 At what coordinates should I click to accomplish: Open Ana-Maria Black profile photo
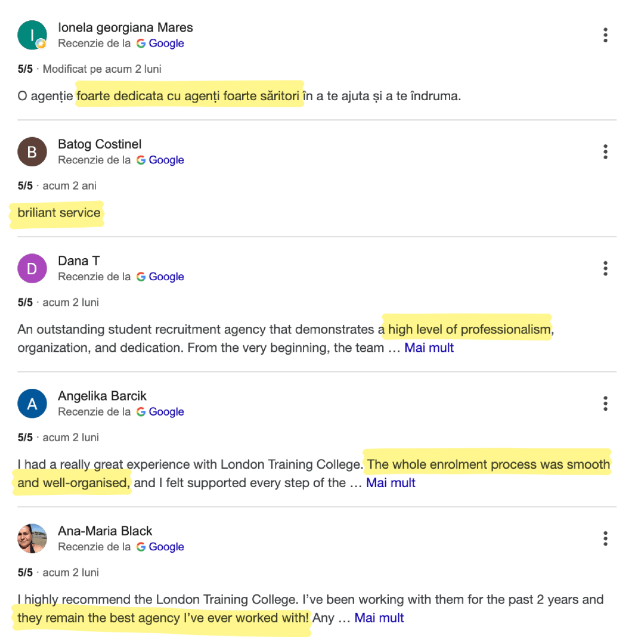(32, 538)
